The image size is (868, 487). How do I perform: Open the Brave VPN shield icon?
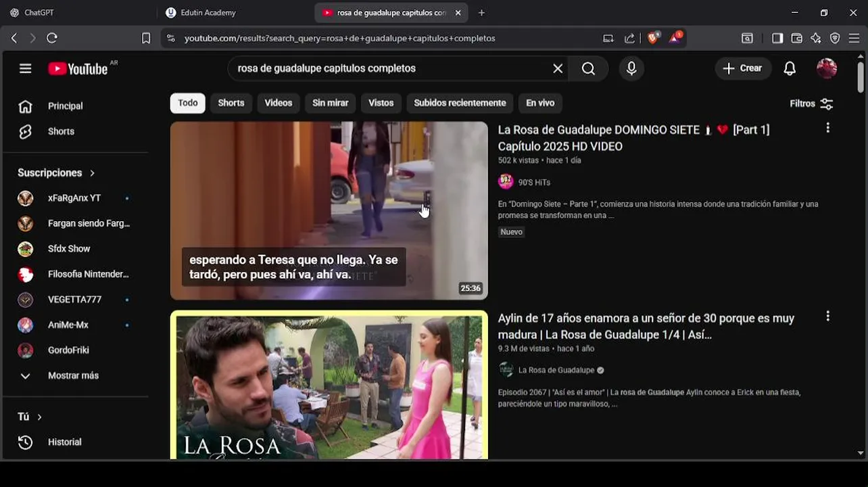pos(835,38)
